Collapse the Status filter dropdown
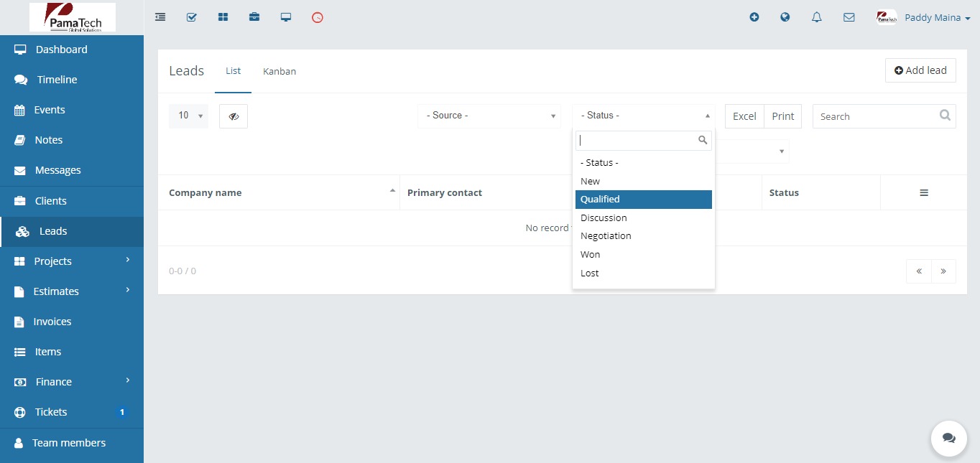Viewport: 980px width, 463px height. coord(644,116)
